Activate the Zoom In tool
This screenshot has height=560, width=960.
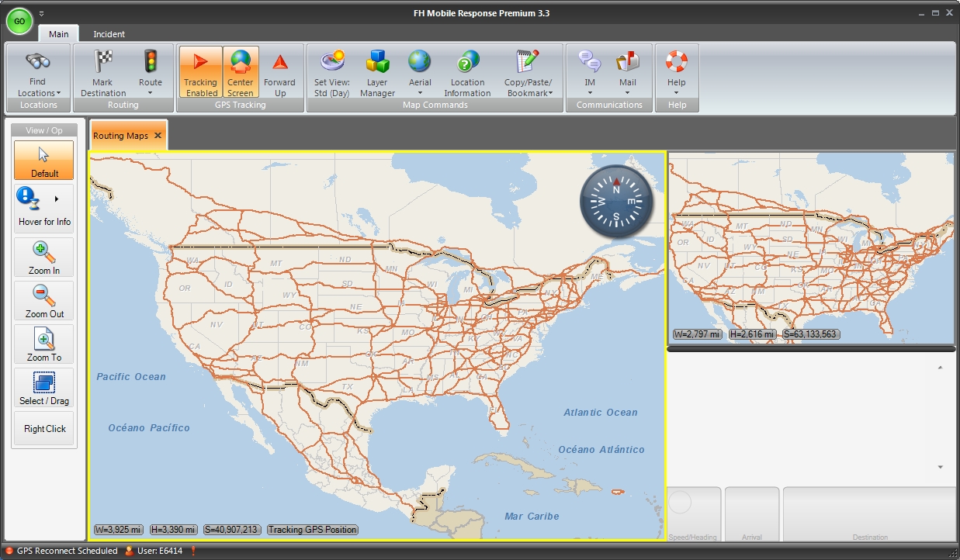pyautogui.click(x=44, y=258)
